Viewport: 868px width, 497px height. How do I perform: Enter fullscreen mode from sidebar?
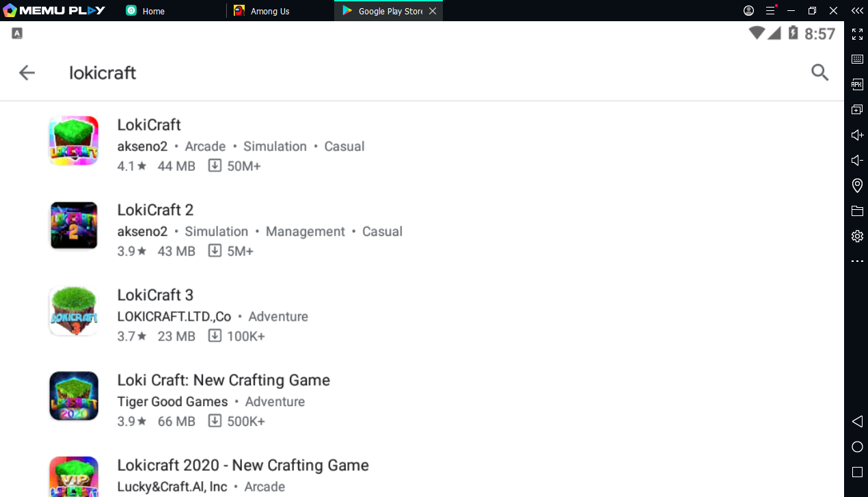857,34
